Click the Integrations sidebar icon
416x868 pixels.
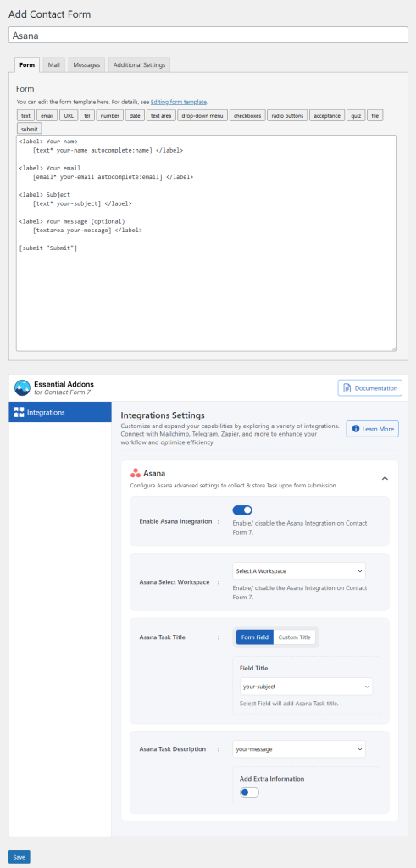(19, 412)
